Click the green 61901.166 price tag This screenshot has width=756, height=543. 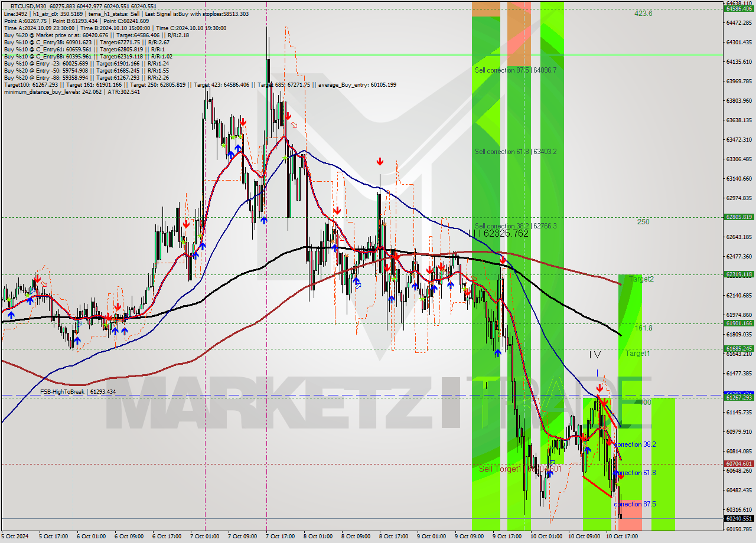click(739, 323)
